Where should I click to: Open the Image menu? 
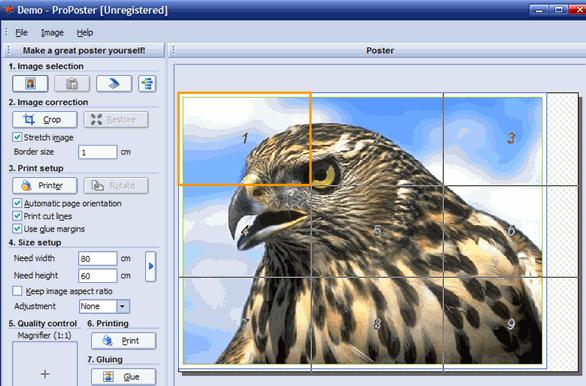click(52, 33)
